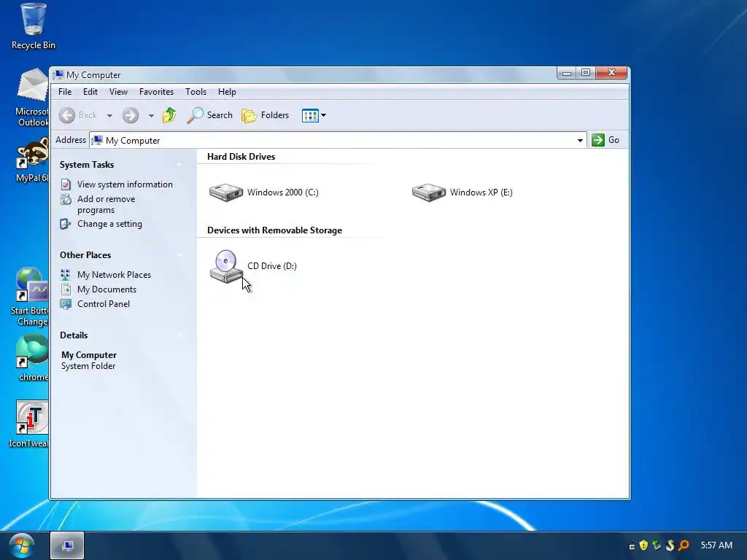Viewport: 747px width, 560px height.
Task: Select the Windows 2000 (C:) drive icon
Action: tap(226, 192)
